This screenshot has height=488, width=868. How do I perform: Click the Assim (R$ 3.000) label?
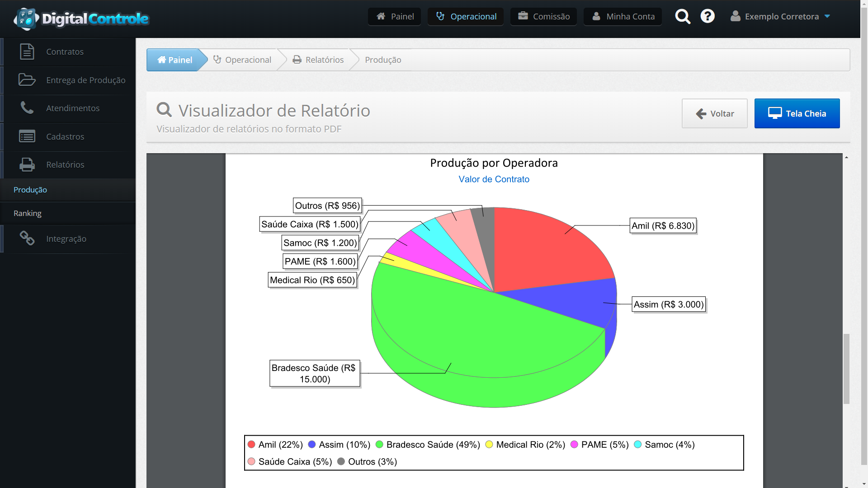click(669, 304)
